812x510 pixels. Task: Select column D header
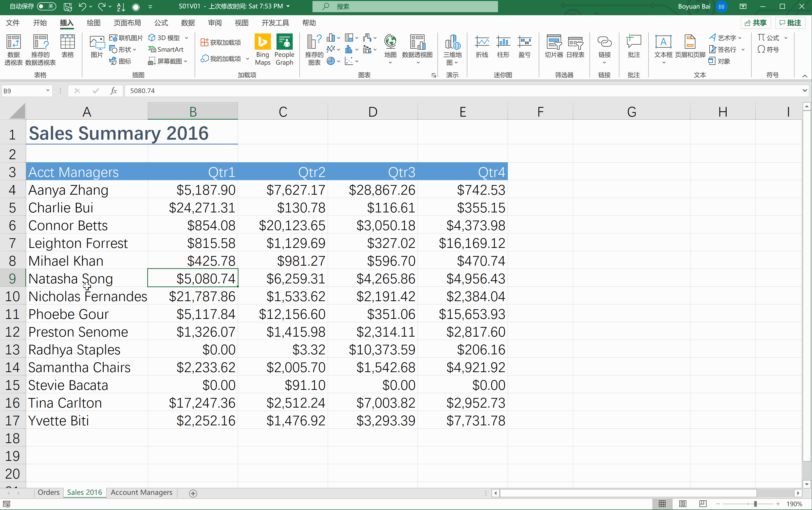coord(373,111)
